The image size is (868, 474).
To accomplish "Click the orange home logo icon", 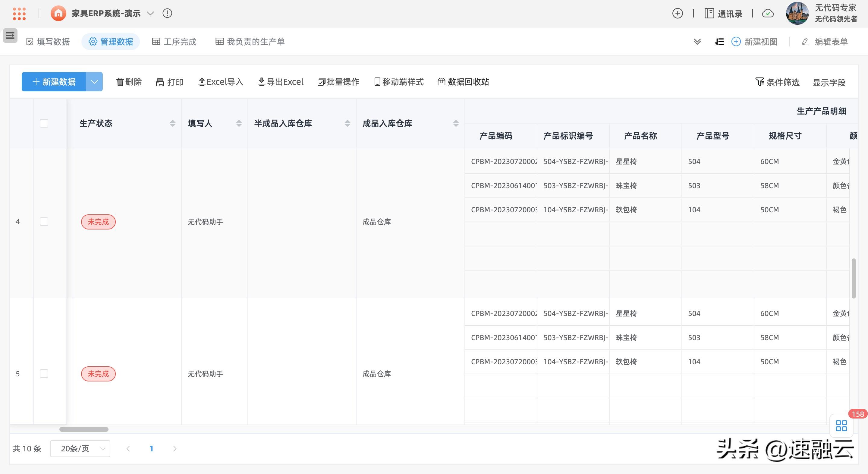I will pos(58,14).
